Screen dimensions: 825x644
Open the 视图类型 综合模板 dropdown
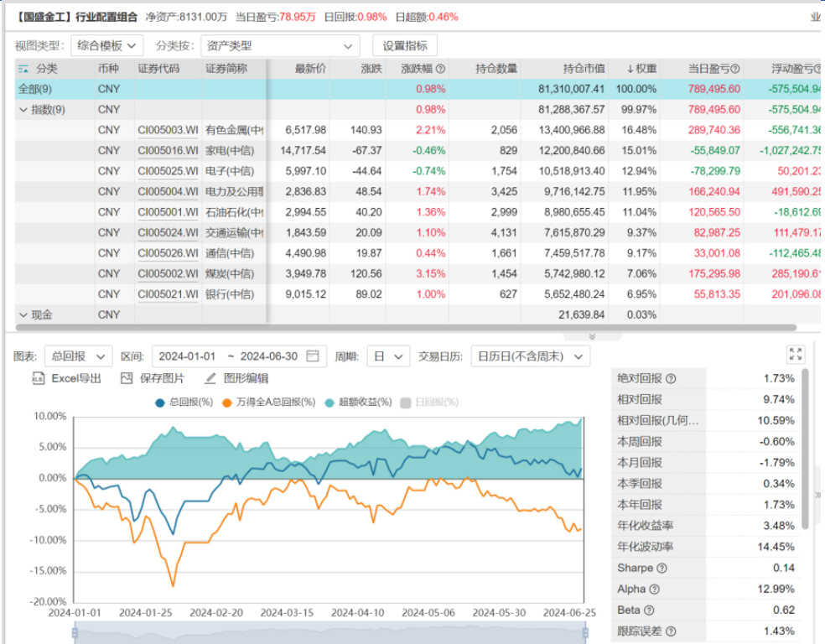[x=106, y=46]
